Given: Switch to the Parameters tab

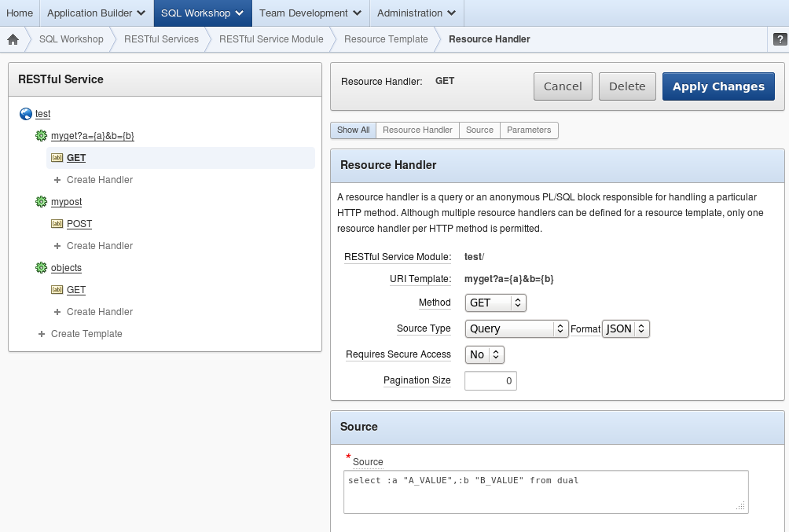Looking at the screenshot, I should point(529,130).
